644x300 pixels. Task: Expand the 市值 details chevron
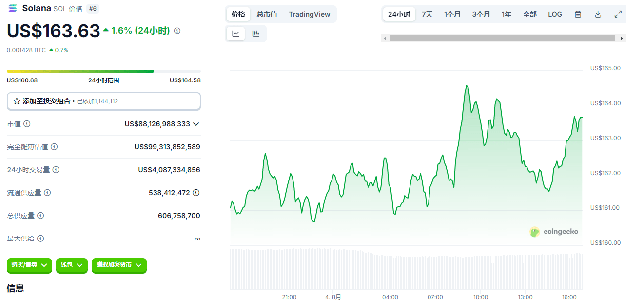coord(196,124)
